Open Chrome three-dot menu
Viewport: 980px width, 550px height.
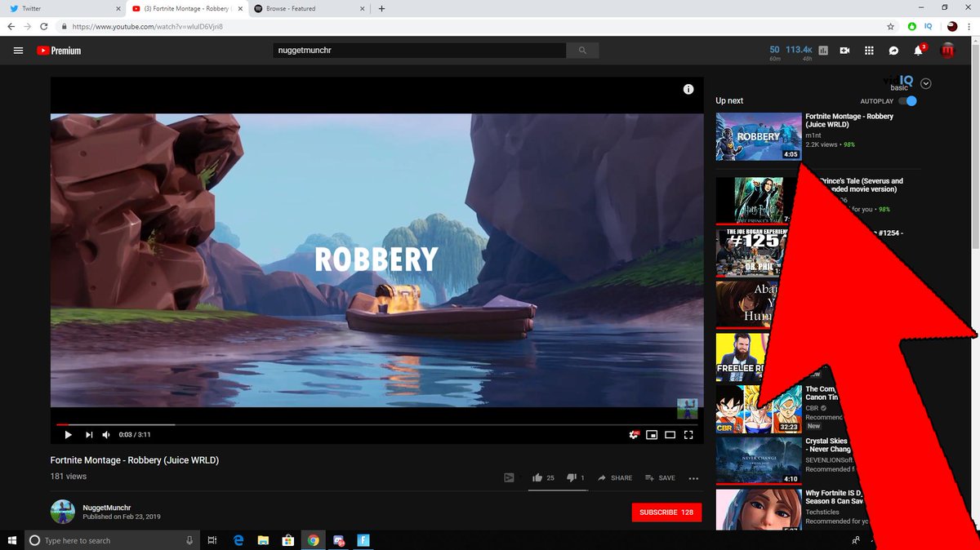(969, 26)
